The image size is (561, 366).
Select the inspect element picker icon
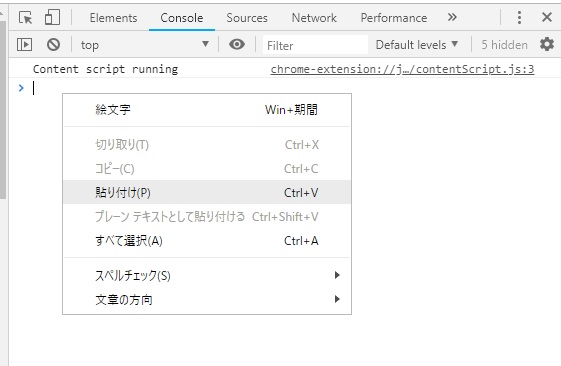(25, 18)
